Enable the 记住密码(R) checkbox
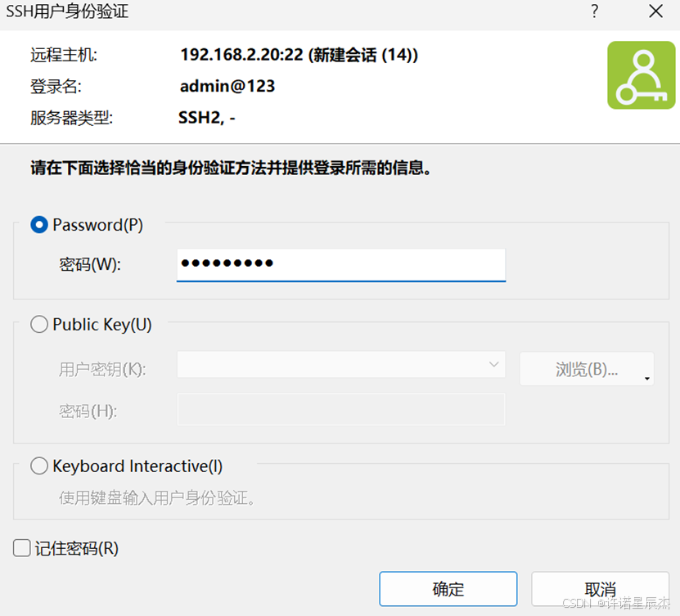Viewport: 680px width, 616px height. [21, 548]
